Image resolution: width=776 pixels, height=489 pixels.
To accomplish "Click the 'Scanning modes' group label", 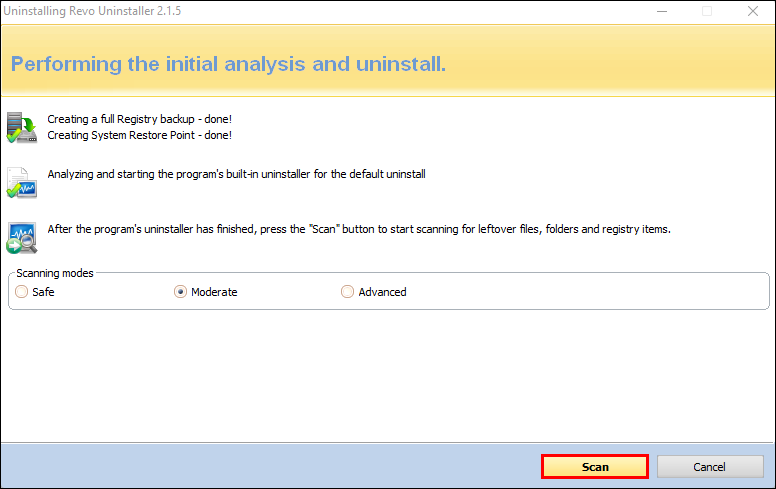I will pos(55,273).
